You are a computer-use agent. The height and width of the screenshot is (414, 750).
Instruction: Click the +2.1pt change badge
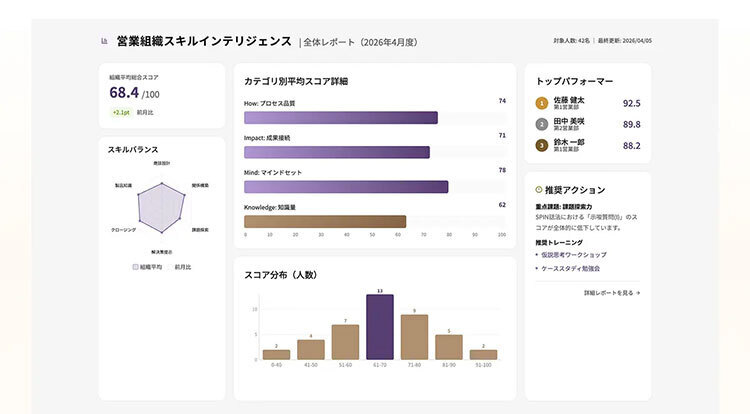pyautogui.click(x=121, y=112)
